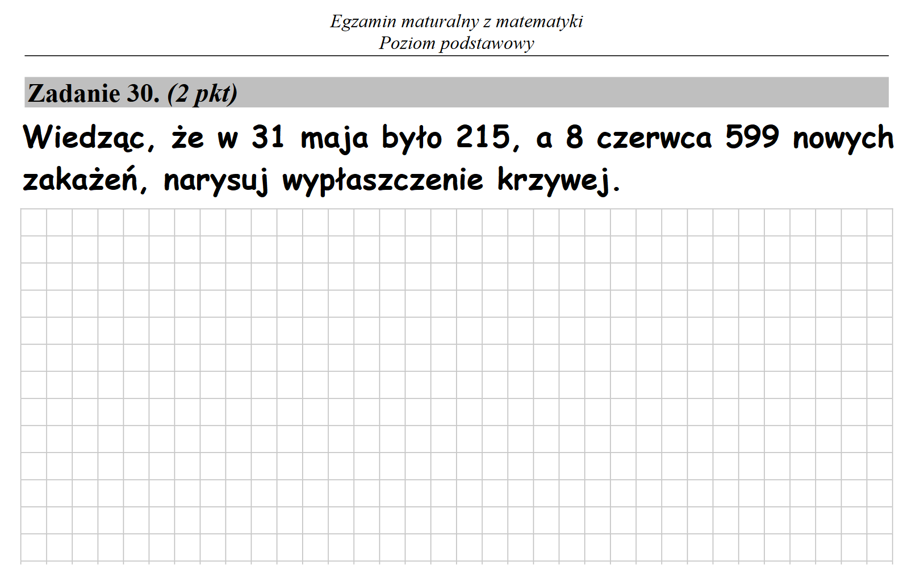Click the top-right cell of the answer grid

click(879, 222)
